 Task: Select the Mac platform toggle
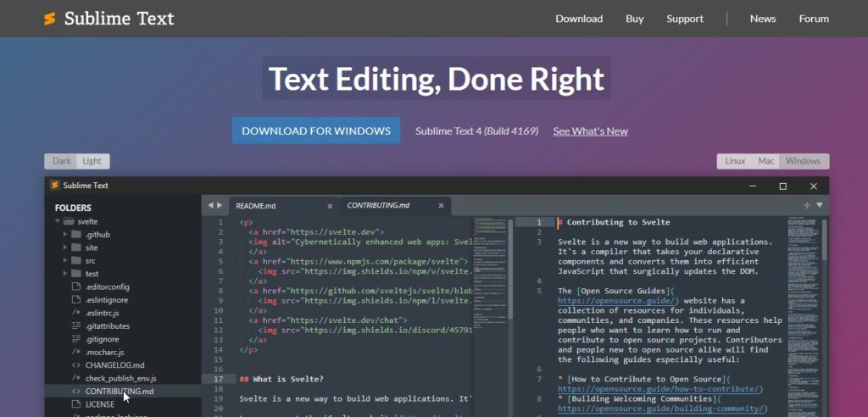point(765,161)
